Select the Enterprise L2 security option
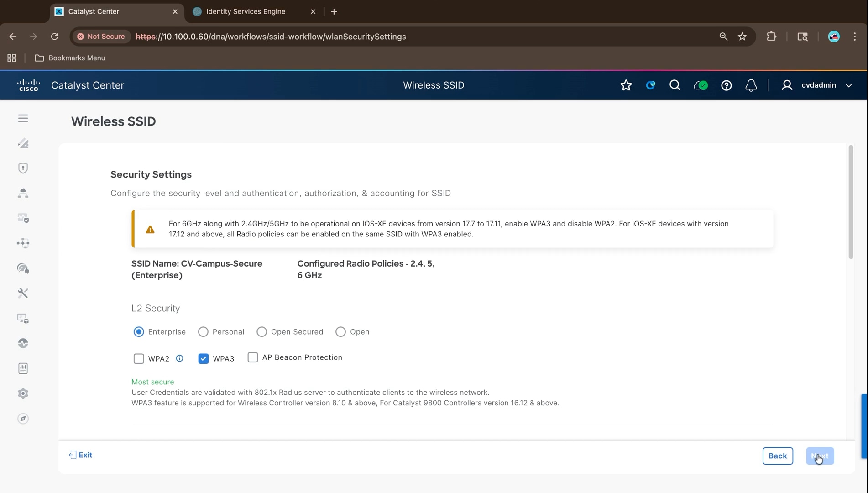This screenshot has height=493, width=868. [x=139, y=332]
